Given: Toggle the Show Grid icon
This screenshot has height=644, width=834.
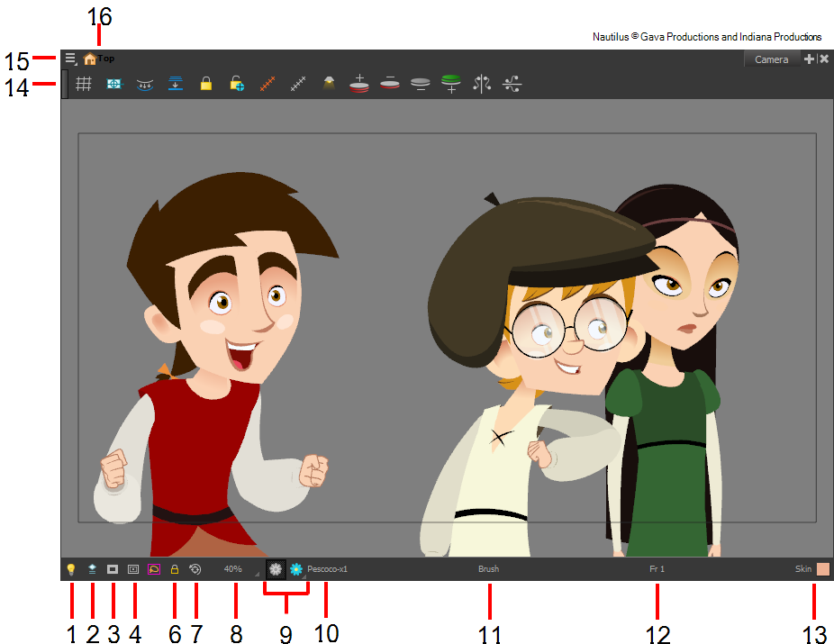Looking at the screenshot, I should (86, 83).
